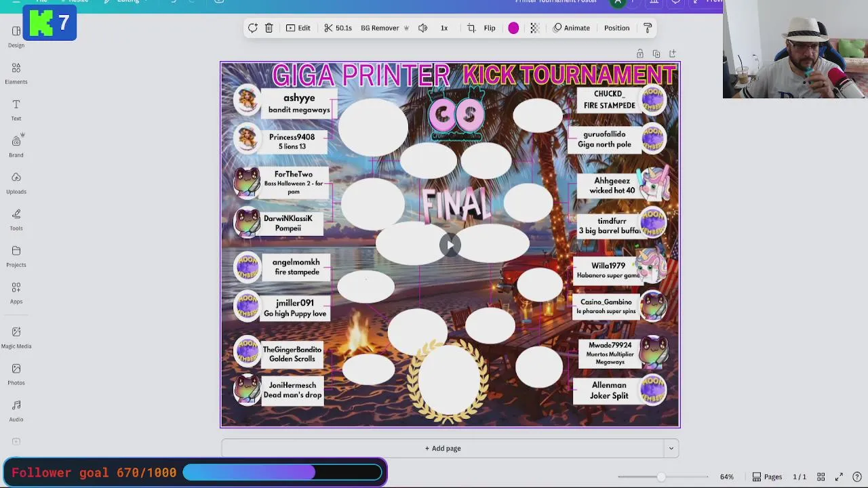
Task: Open the Uploads panel
Action: pyautogui.click(x=16, y=184)
